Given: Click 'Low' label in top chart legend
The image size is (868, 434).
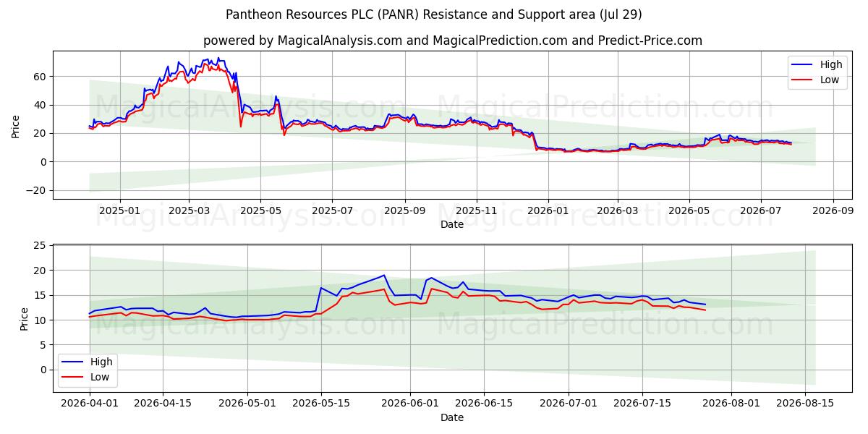Looking at the screenshot, I should [830, 80].
